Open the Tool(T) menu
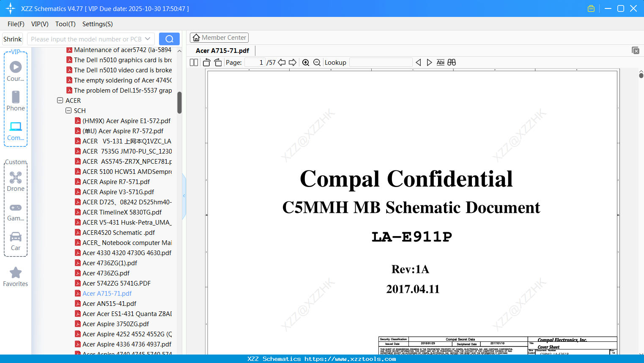The height and width of the screenshot is (363, 644). [66, 24]
